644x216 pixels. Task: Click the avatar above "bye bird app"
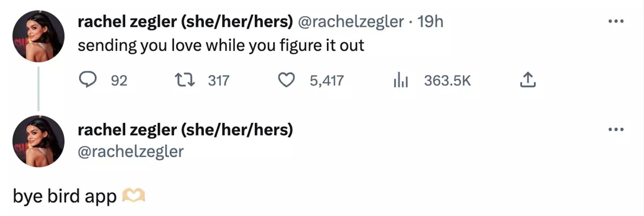click(38, 141)
